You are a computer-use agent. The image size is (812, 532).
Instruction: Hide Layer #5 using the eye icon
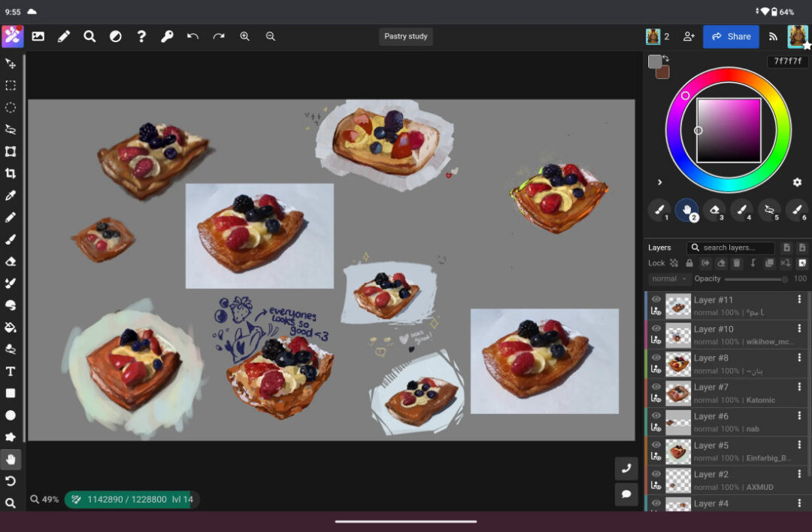click(656, 445)
